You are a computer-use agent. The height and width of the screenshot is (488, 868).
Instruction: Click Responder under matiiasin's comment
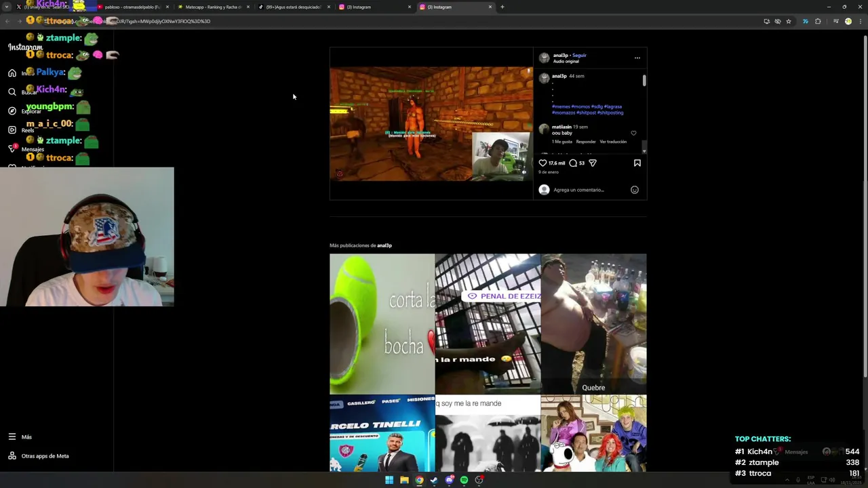(586, 142)
